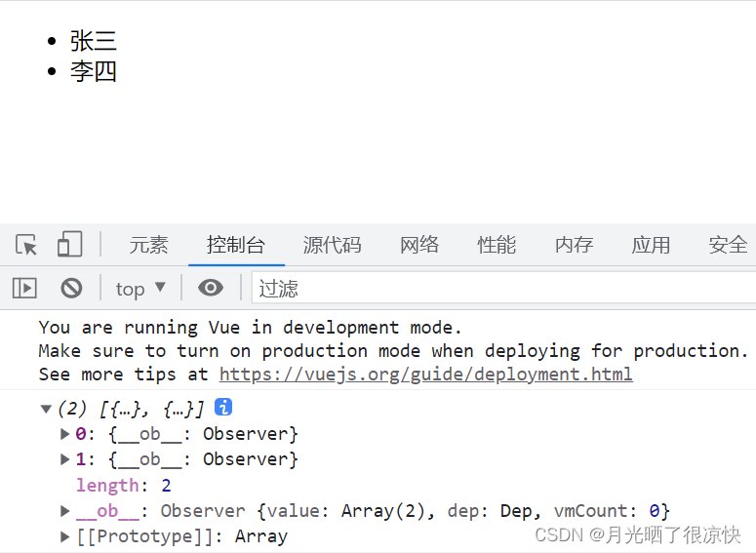Screen dimensions: 756x553
Task: Expand the [[Prototype]] Array entry
Action: click(x=65, y=536)
